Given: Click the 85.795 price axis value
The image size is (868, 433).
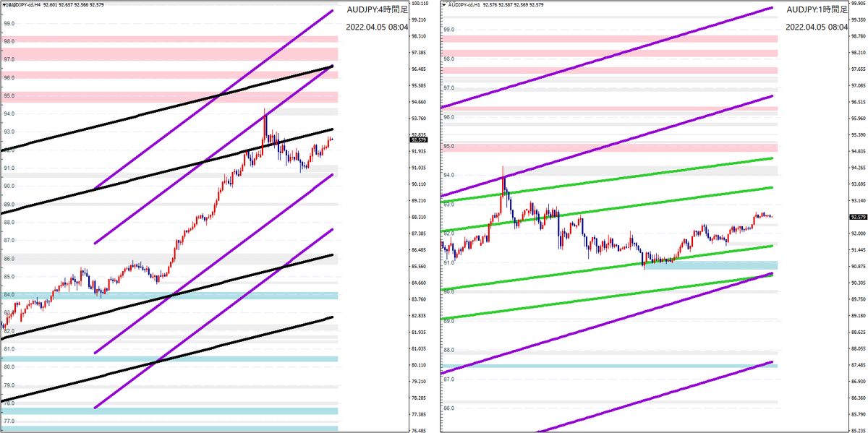Looking at the screenshot, I should [x=859, y=413].
